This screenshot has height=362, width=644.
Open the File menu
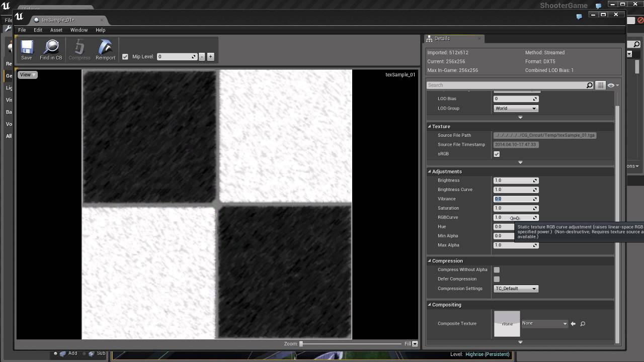click(x=22, y=30)
